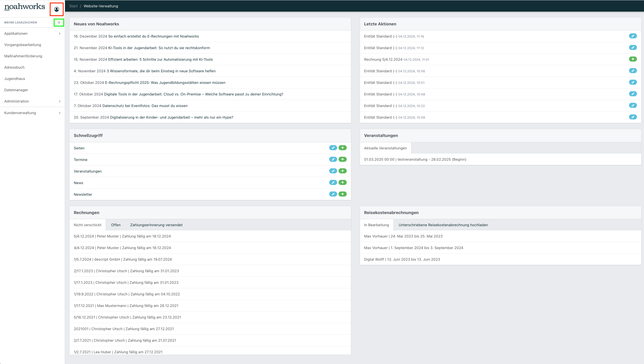This screenshot has height=364, width=644.
Task: Click the Website-Verwaltung breadcrumb
Action: point(101,6)
